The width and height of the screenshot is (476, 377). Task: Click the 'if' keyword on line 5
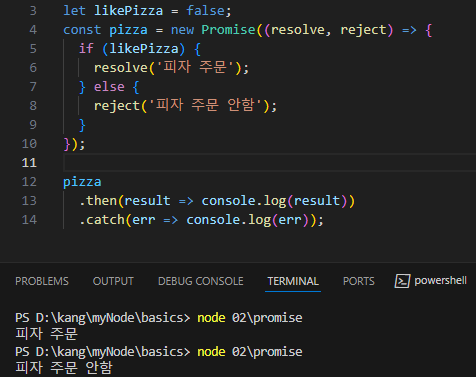tap(86, 49)
